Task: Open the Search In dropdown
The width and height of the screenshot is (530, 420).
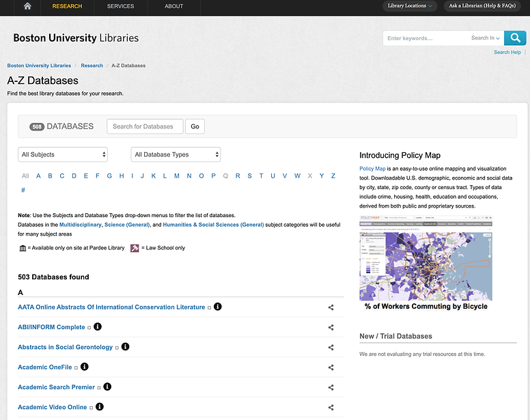Action: pyautogui.click(x=486, y=38)
